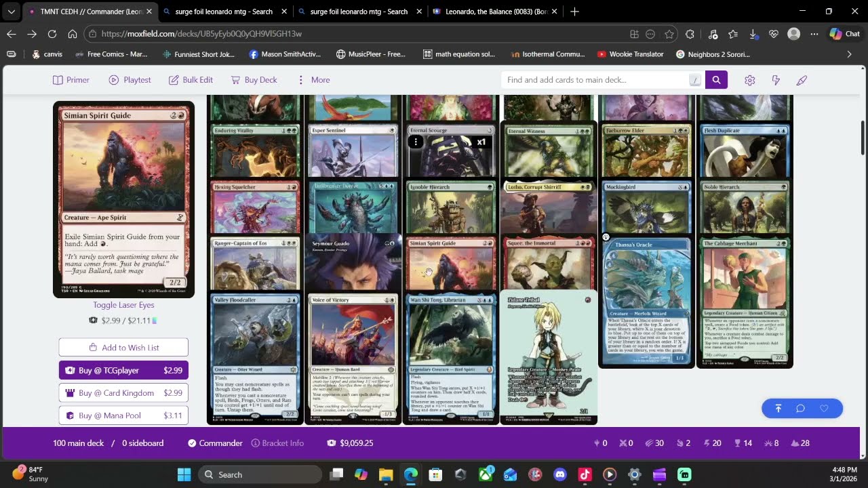Buy at TCGplayer for $2.99
This screenshot has height=488, width=868.
[x=123, y=370]
